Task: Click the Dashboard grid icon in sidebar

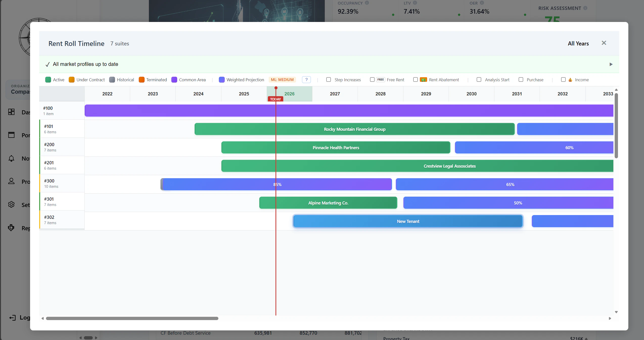Action: pyautogui.click(x=11, y=112)
